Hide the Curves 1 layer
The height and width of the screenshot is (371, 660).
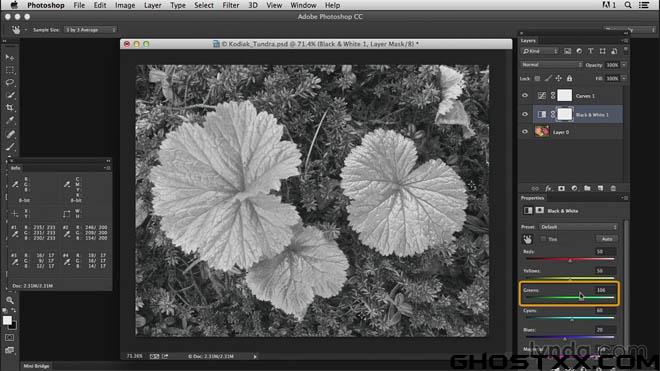tap(525, 96)
